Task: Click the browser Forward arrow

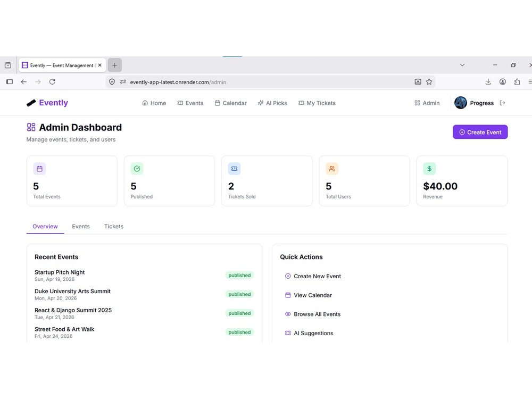Action: point(38,82)
